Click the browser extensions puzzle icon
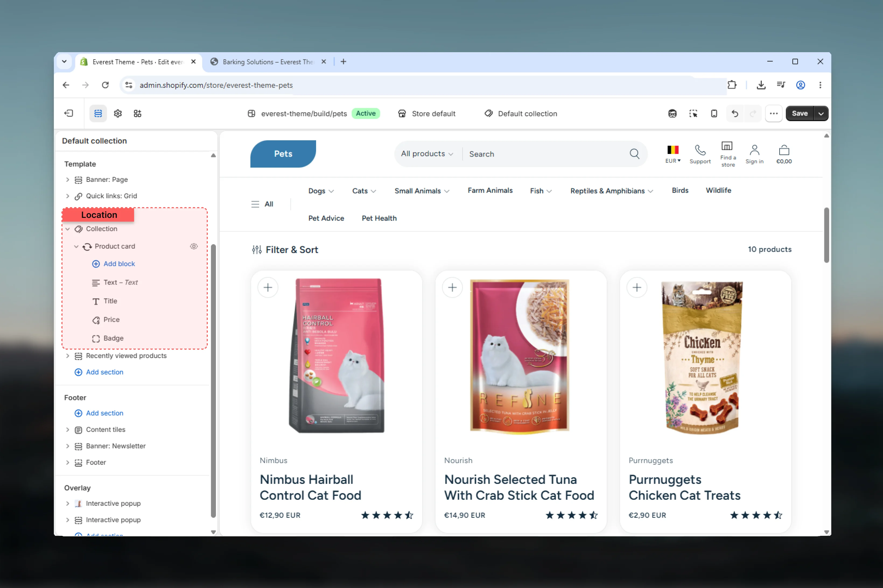 (x=731, y=85)
